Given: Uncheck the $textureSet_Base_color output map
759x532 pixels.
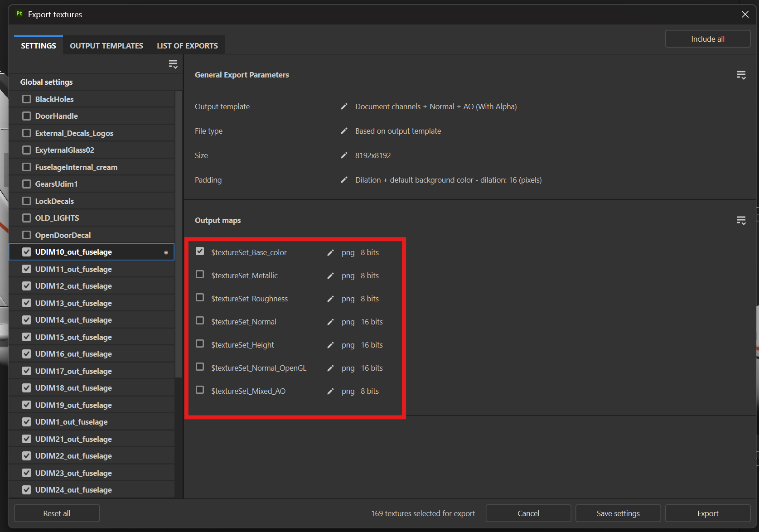Looking at the screenshot, I should [x=200, y=251].
